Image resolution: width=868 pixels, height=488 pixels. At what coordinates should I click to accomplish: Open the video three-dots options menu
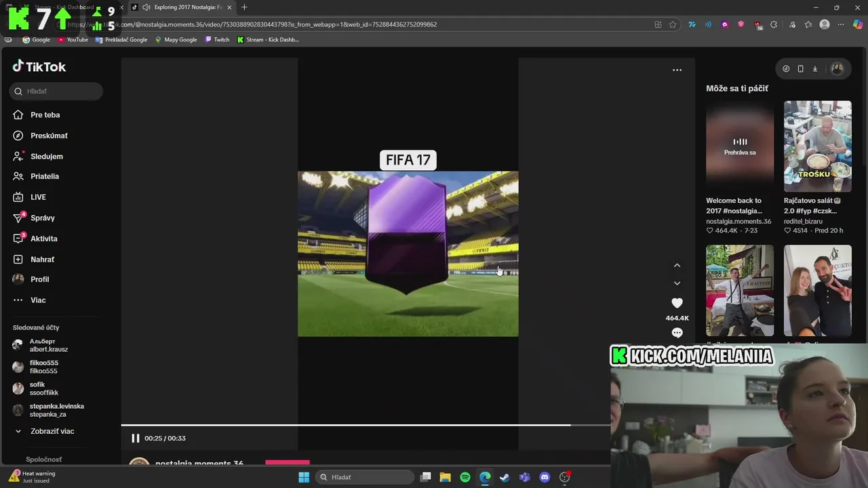[x=677, y=70]
